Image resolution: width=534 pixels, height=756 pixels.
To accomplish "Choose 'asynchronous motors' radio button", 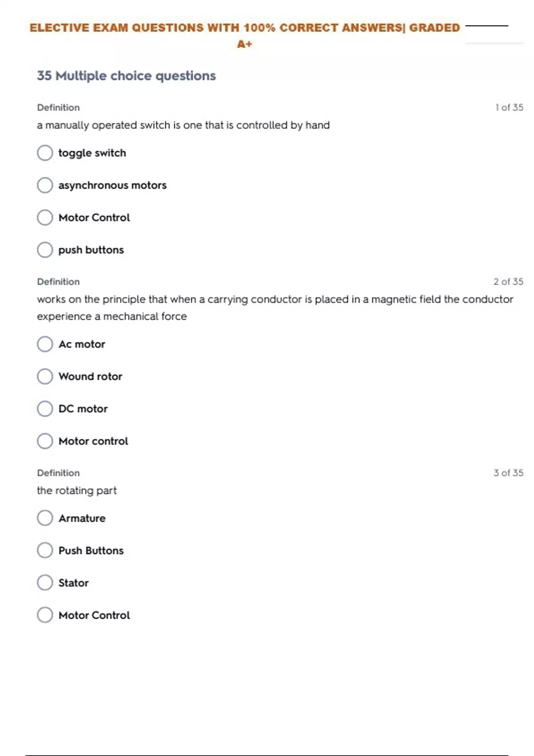I will tap(45, 185).
